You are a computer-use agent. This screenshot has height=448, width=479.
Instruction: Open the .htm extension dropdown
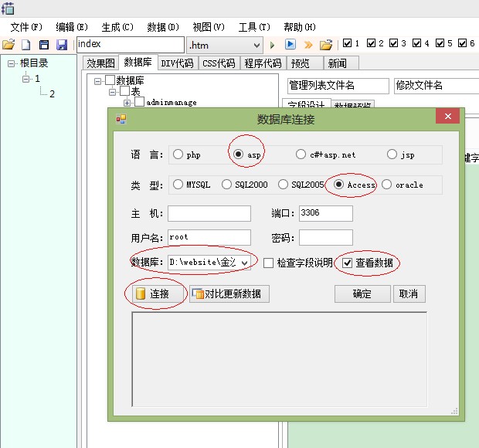[256, 46]
